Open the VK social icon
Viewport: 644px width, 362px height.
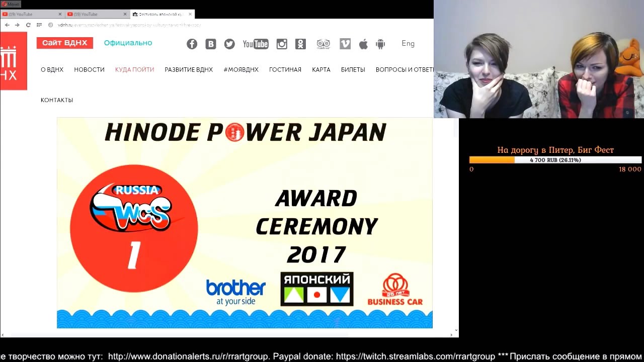[x=211, y=44]
